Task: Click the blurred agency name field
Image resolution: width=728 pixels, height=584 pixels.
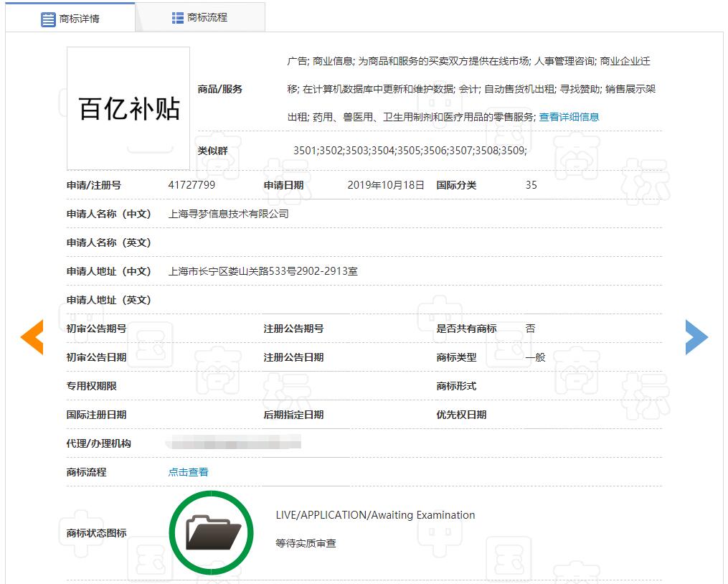Action: click(x=233, y=443)
